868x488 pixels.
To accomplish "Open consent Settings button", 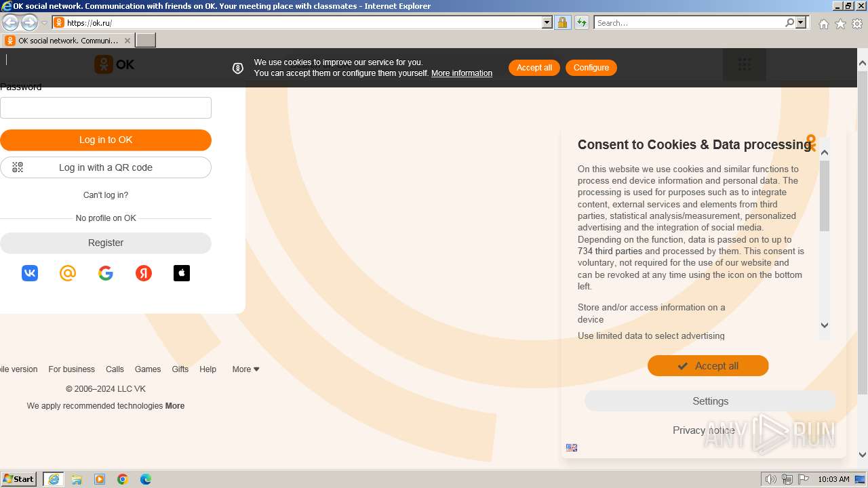I will pyautogui.click(x=710, y=401).
